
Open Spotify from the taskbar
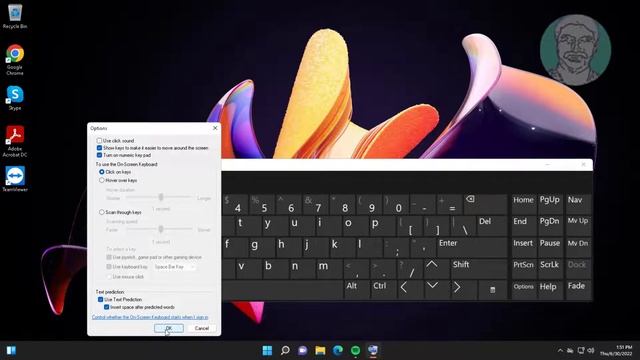[x=356, y=350]
